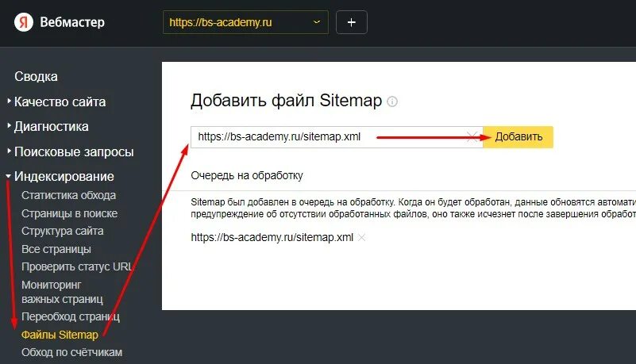Click the yellow Добавить button
Image resolution: width=636 pixels, height=364 pixels.
[x=518, y=137]
